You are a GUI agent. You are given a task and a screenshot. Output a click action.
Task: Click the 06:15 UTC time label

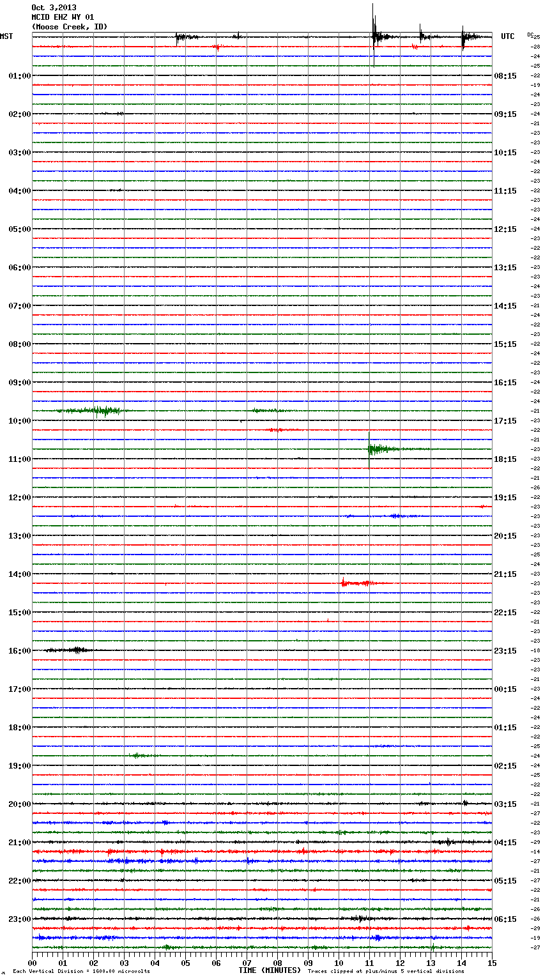coord(505,919)
